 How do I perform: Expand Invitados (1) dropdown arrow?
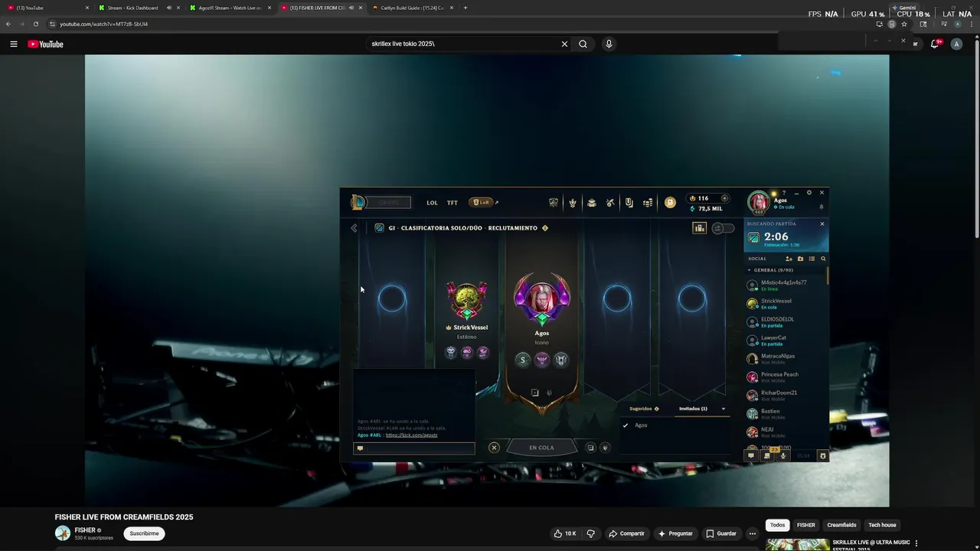click(724, 409)
